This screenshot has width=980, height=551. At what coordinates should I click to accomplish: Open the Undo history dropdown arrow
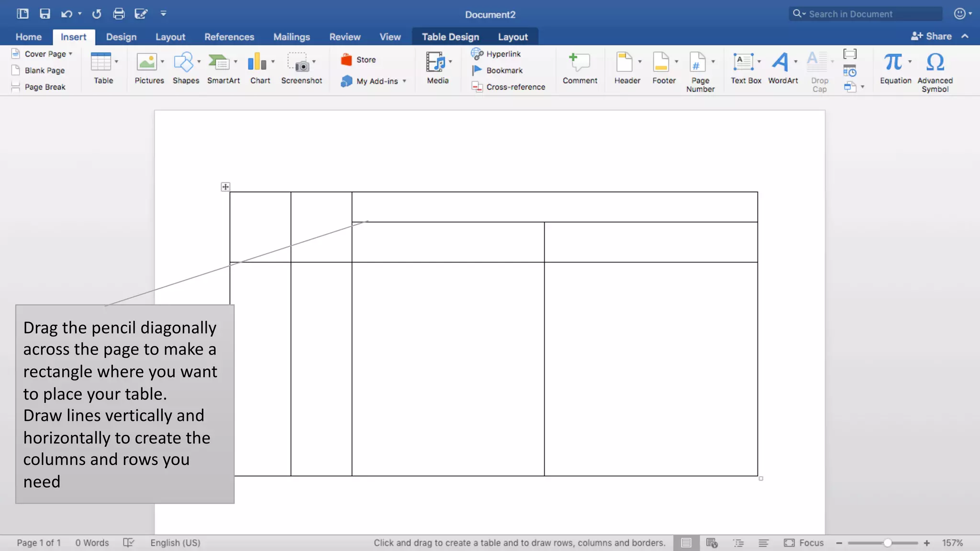pyautogui.click(x=79, y=14)
